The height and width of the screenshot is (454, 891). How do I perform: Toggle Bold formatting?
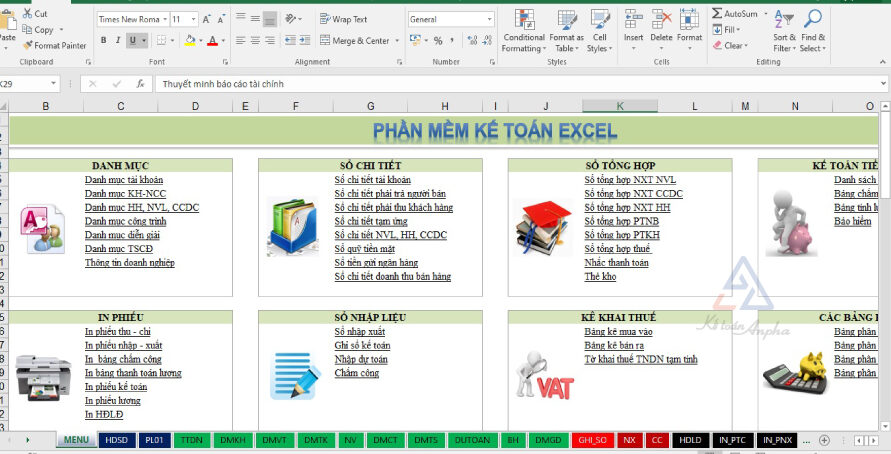tap(104, 41)
